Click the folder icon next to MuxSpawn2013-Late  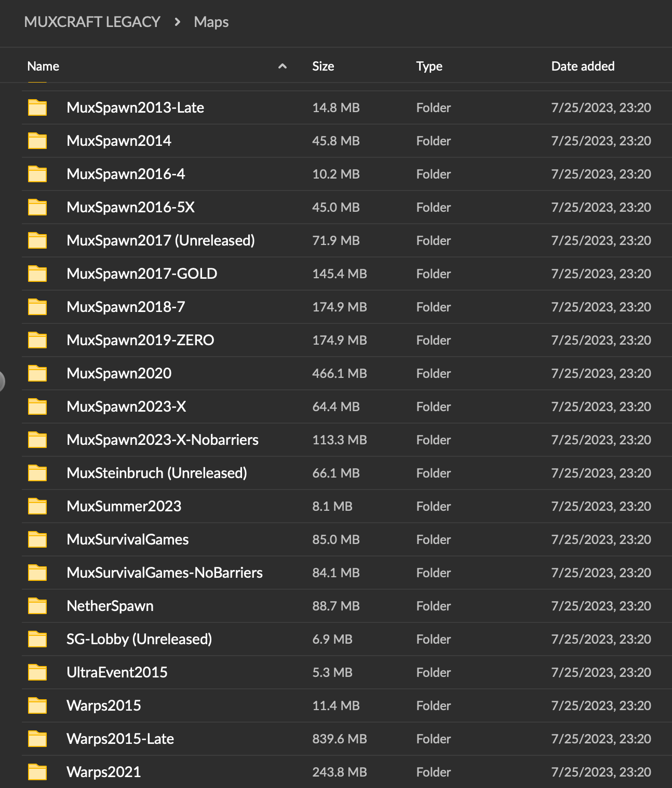point(37,107)
